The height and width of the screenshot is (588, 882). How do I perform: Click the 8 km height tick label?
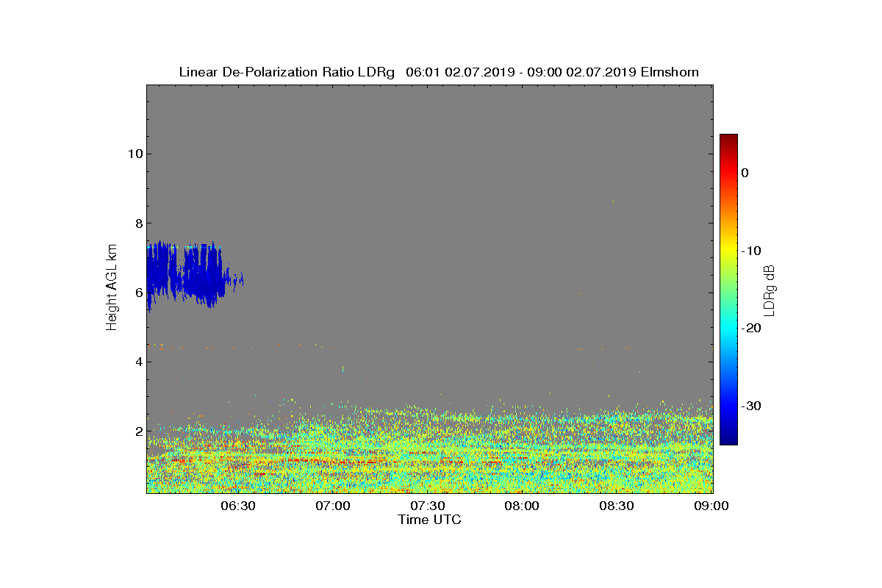137,223
